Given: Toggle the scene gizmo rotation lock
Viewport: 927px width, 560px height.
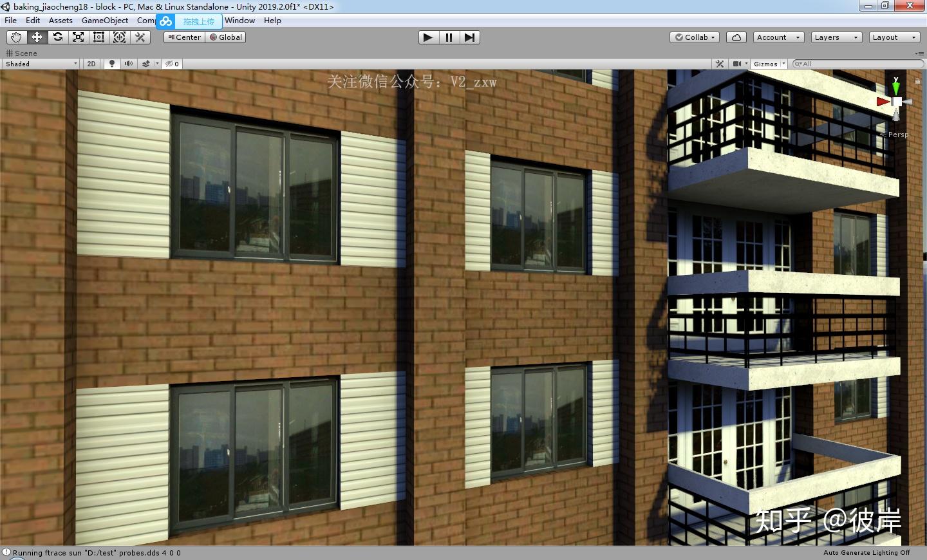Looking at the screenshot, I should 917,81.
